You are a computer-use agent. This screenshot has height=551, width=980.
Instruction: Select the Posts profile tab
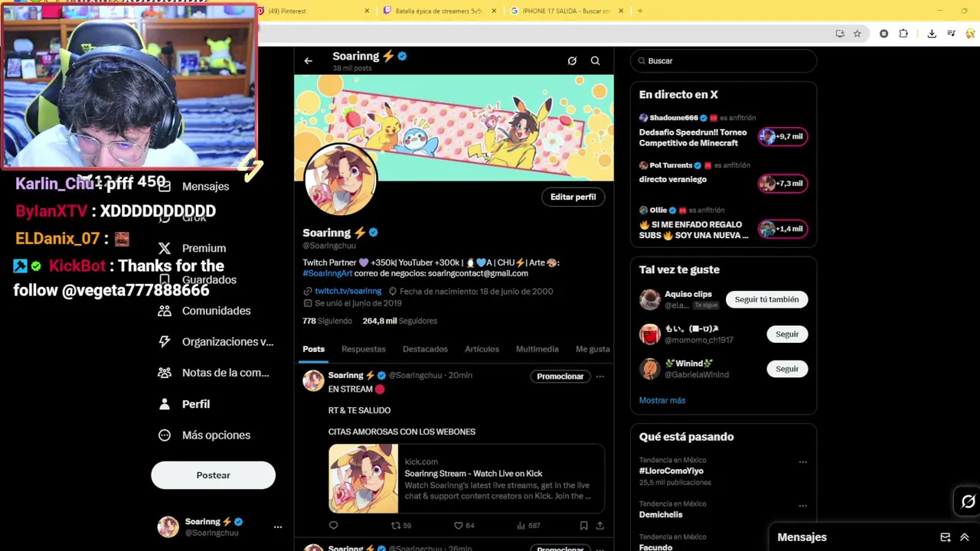(313, 350)
